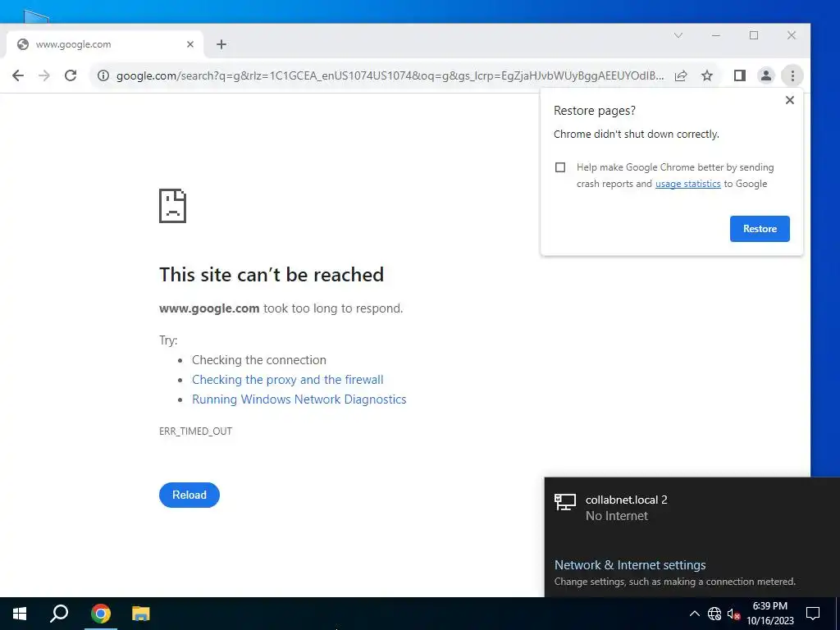
Task: Maximize the Chrome window
Action: click(754, 35)
